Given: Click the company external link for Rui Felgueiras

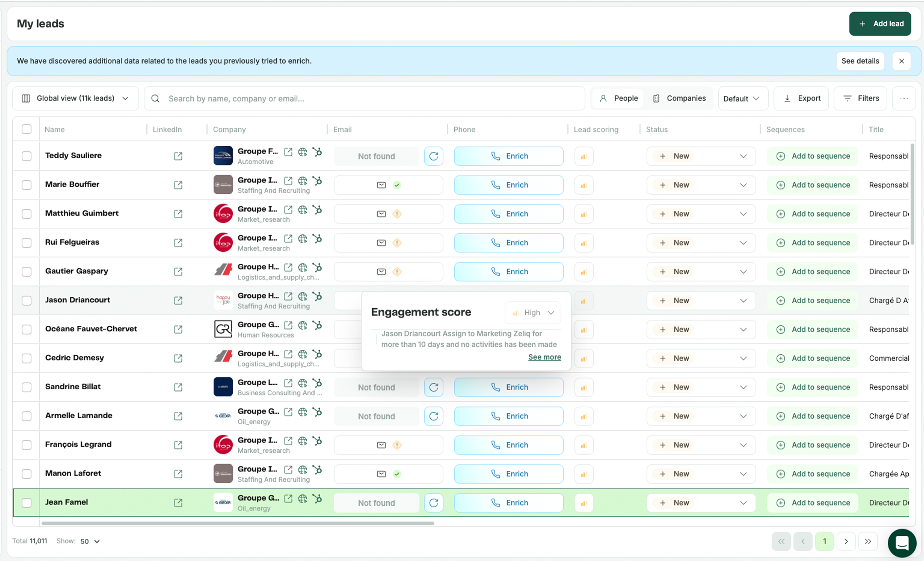Looking at the screenshot, I should coord(288,239).
